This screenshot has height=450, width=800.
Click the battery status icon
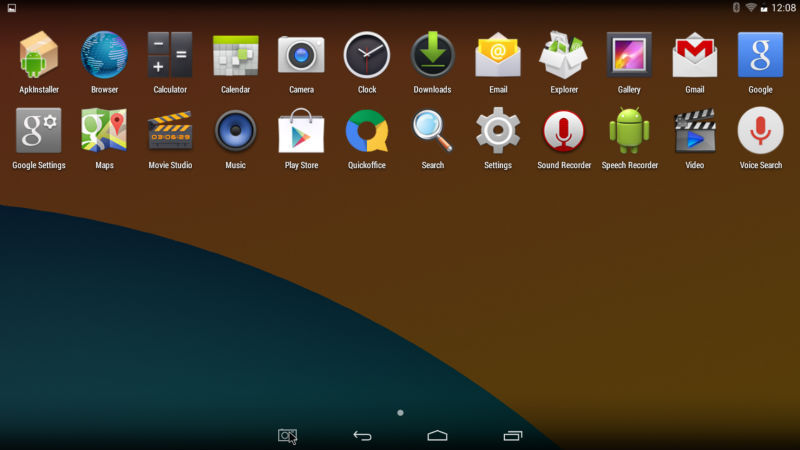tap(764, 8)
